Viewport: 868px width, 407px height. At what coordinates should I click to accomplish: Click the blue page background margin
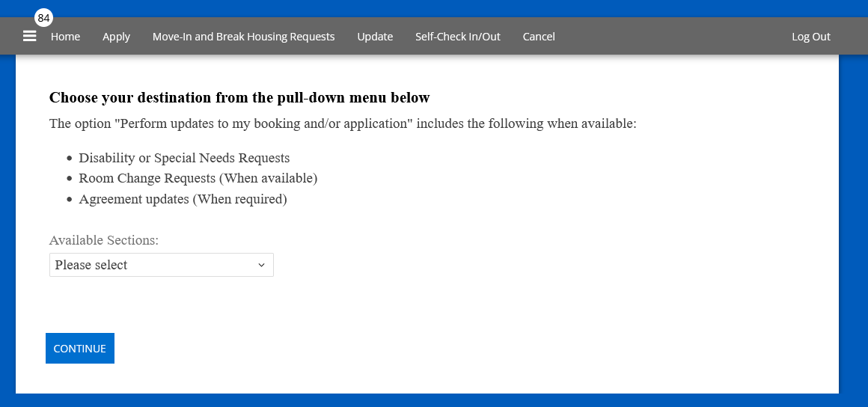pos(854,224)
